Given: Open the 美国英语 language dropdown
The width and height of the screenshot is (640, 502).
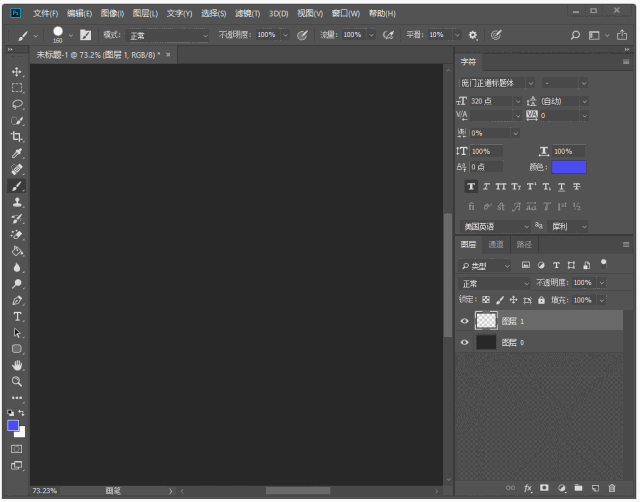Looking at the screenshot, I should click(x=495, y=227).
